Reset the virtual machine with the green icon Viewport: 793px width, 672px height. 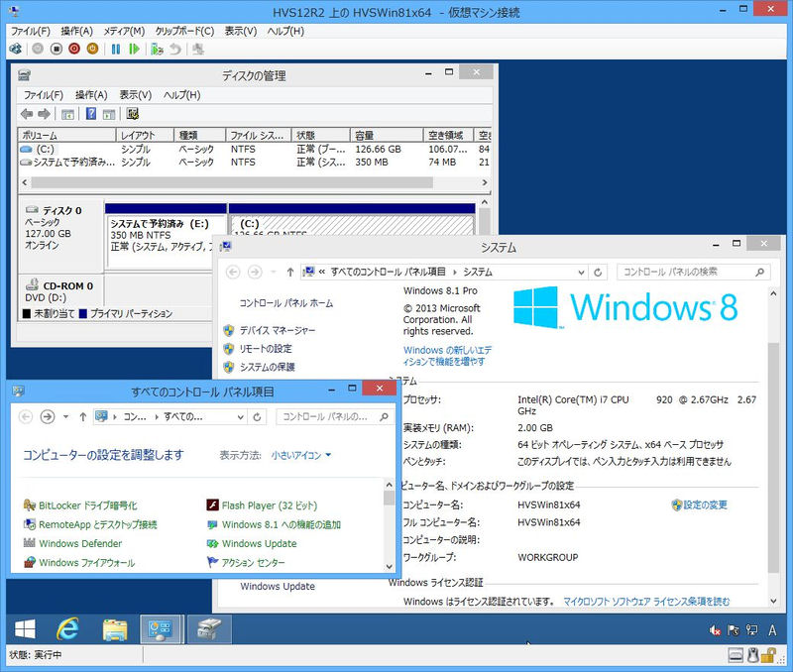tap(134, 49)
